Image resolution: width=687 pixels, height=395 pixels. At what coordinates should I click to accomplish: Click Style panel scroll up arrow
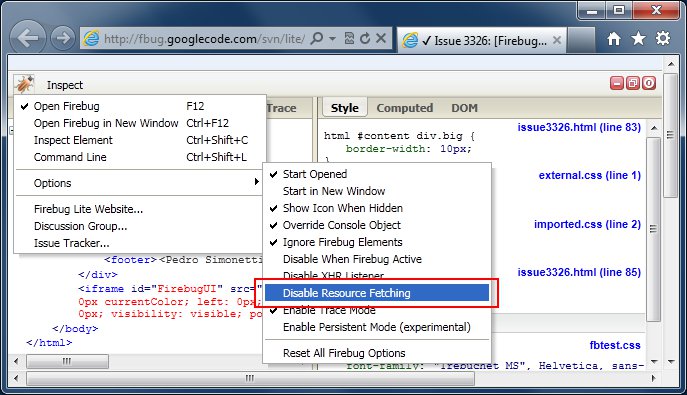654,128
